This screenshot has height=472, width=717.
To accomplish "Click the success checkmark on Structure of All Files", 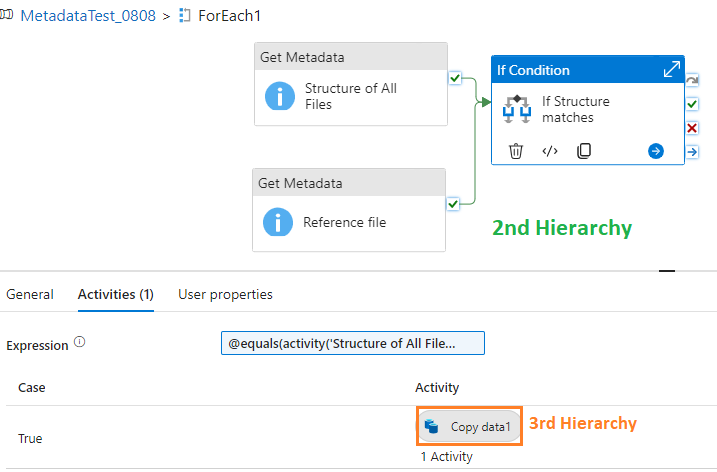I will [x=455, y=78].
